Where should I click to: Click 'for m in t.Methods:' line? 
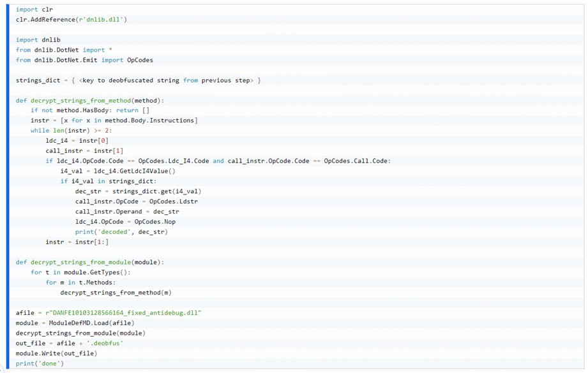click(80, 282)
